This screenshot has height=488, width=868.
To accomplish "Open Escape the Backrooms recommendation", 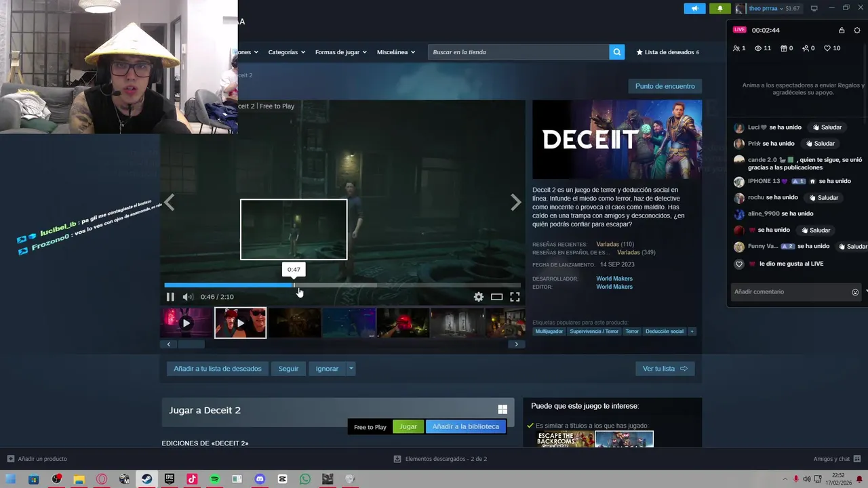I will [566, 439].
